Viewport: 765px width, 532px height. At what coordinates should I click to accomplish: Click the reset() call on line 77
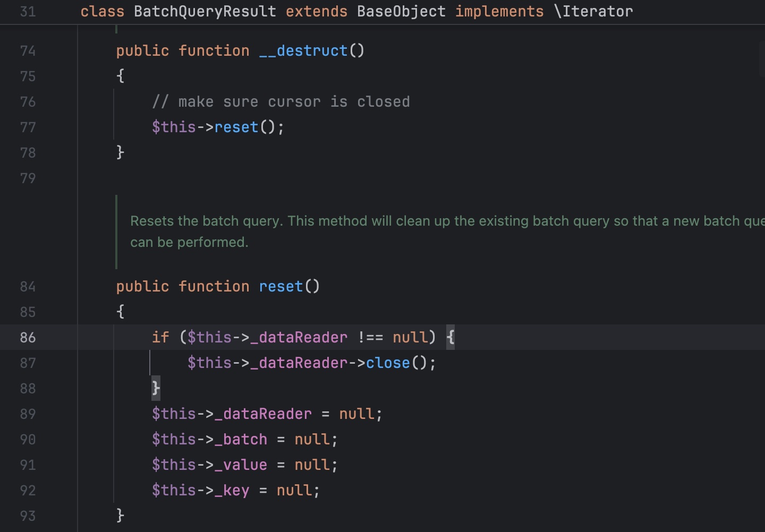[x=236, y=127]
